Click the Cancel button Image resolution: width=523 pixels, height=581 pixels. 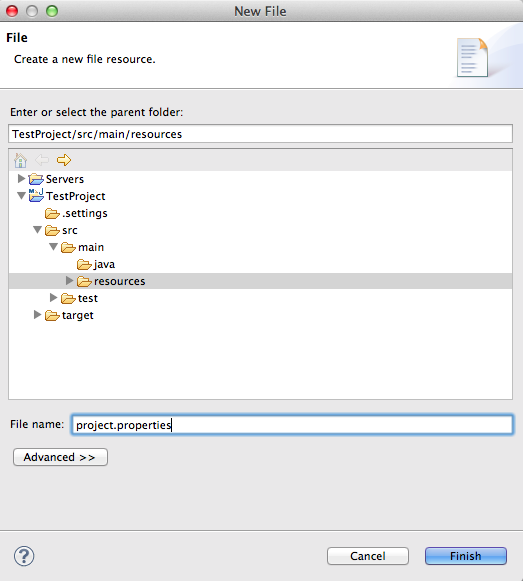(368, 556)
